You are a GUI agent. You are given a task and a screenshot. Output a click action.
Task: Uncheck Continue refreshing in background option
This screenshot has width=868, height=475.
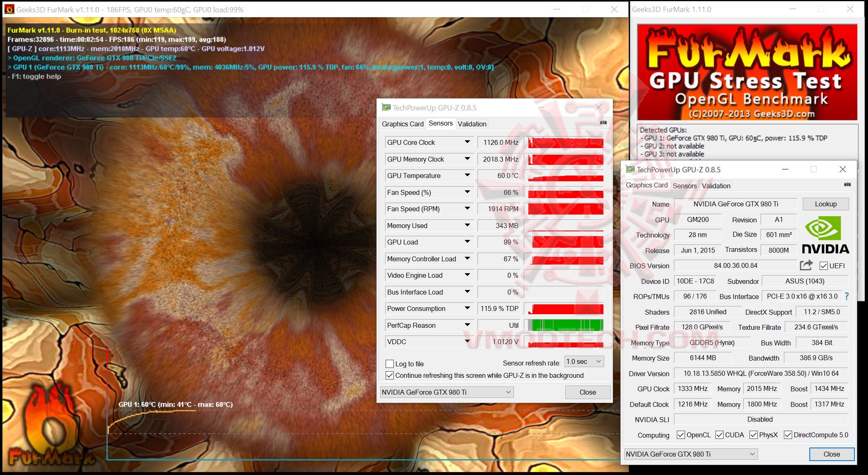click(x=390, y=375)
